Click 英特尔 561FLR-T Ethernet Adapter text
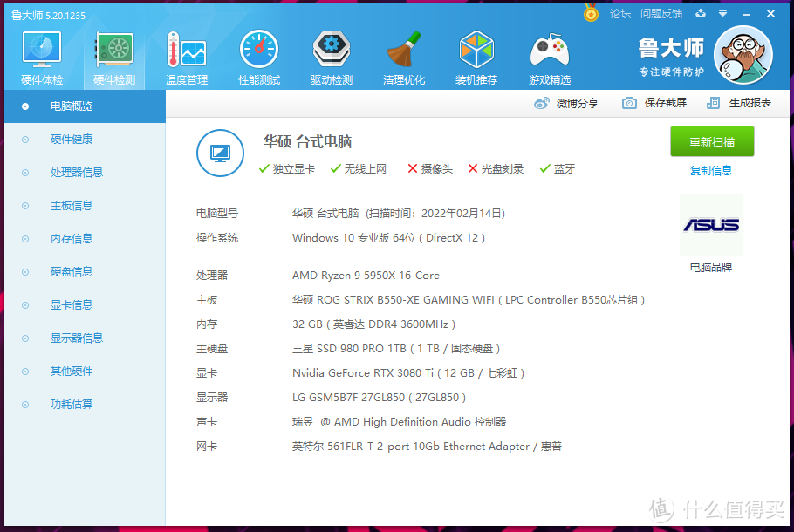 (427, 447)
